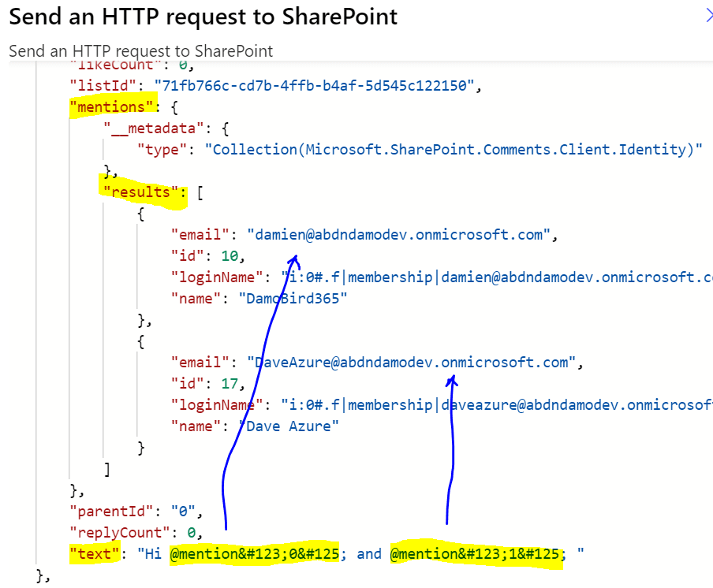The image size is (713, 588).
Task: Click the highlighted "results" key
Action: [x=141, y=192]
